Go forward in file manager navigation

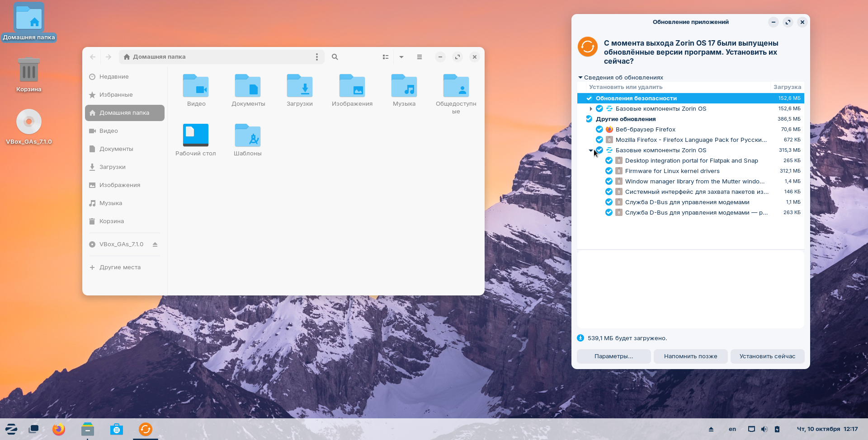[108, 57]
